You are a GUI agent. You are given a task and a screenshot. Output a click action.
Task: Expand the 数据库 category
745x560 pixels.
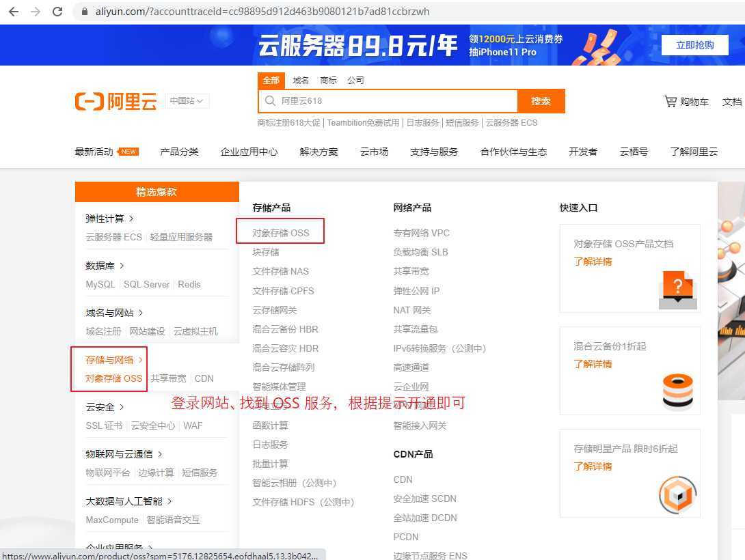click(105, 265)
